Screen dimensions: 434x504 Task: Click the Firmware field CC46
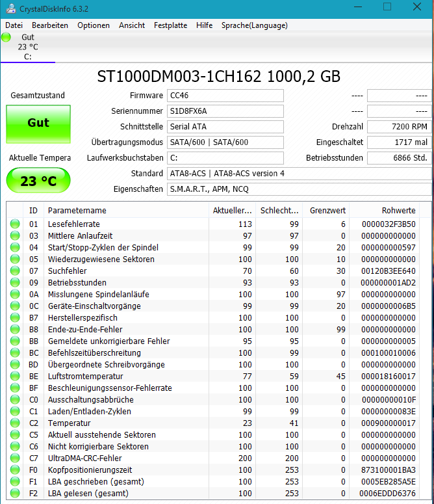coord(225,96)
